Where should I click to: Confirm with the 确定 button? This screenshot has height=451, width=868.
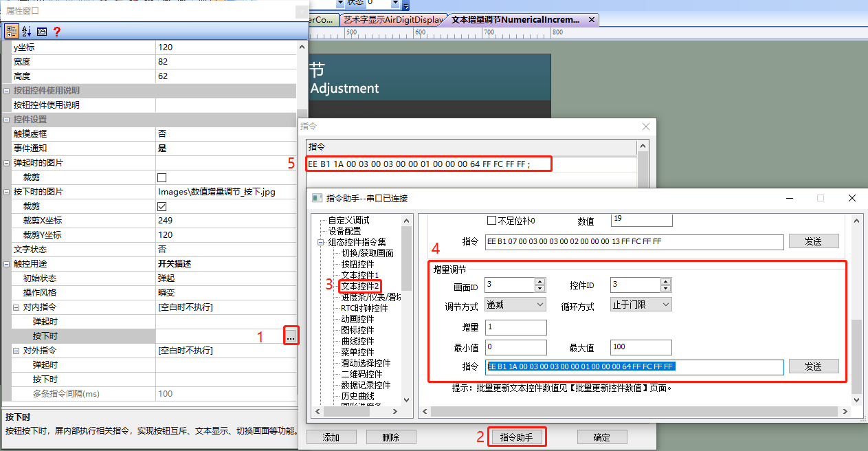(x=602, y=437)
